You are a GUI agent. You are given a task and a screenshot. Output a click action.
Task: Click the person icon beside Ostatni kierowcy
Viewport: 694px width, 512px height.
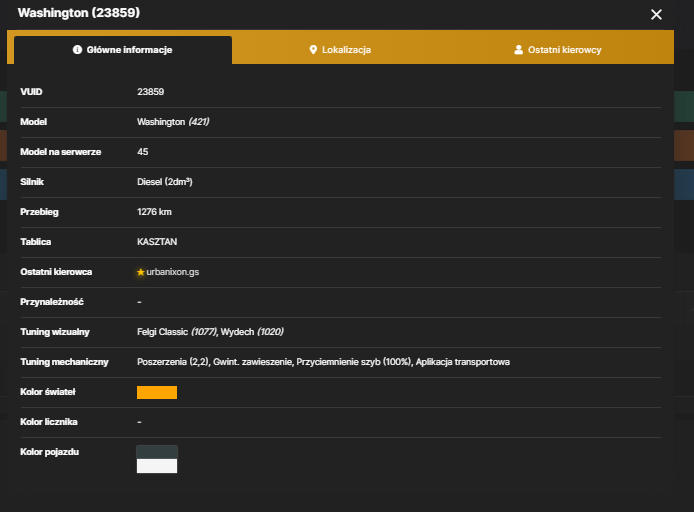pos(518,50)
